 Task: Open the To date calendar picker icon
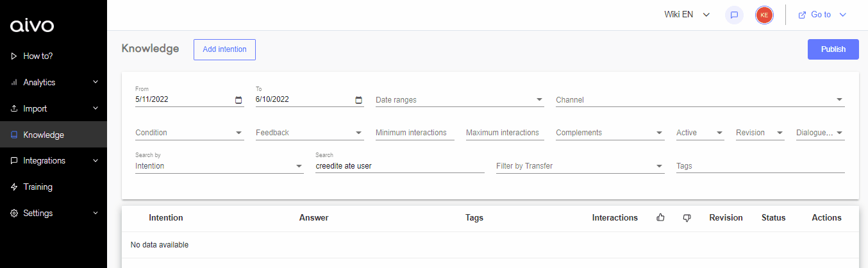pos(359,100)
